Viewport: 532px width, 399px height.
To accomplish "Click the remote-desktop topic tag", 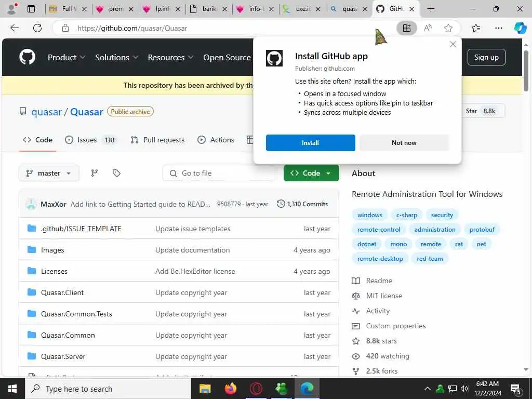I will click(x=380, y=259).
